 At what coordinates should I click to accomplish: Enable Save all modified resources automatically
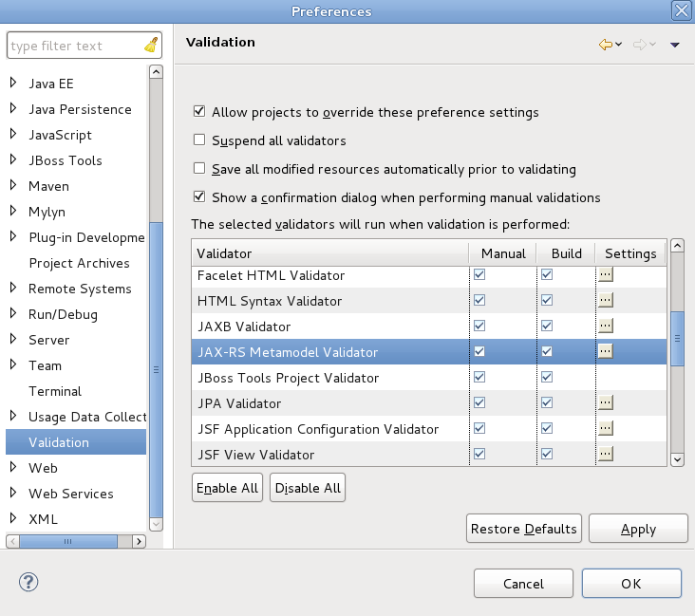point(199,169)
